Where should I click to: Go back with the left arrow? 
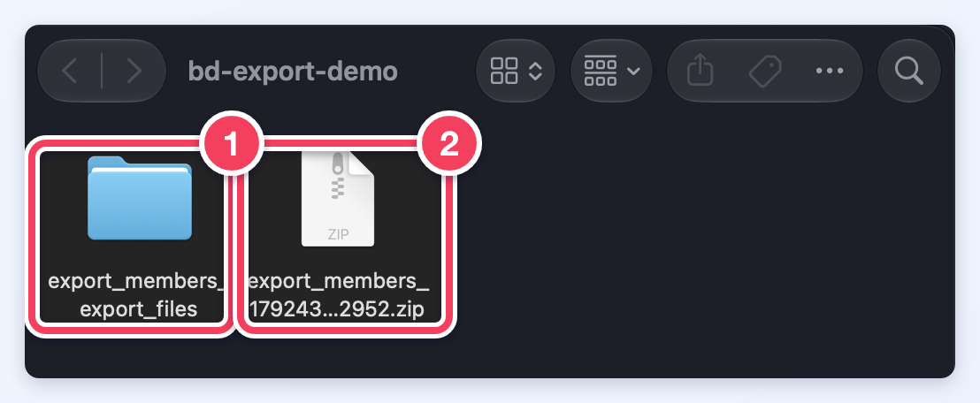[69, 71]
